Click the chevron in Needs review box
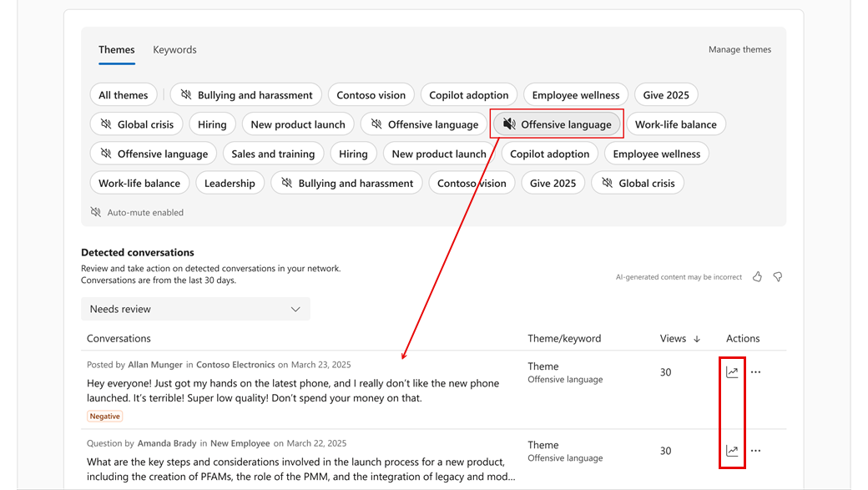The image size is (868, 490). pyautogui.click(x=295, y=309)
